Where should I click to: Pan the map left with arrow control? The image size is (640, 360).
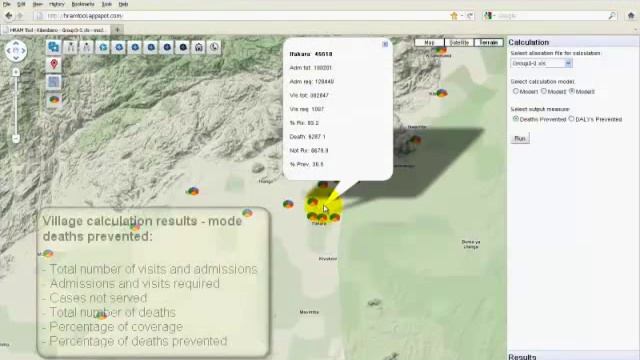9,51
